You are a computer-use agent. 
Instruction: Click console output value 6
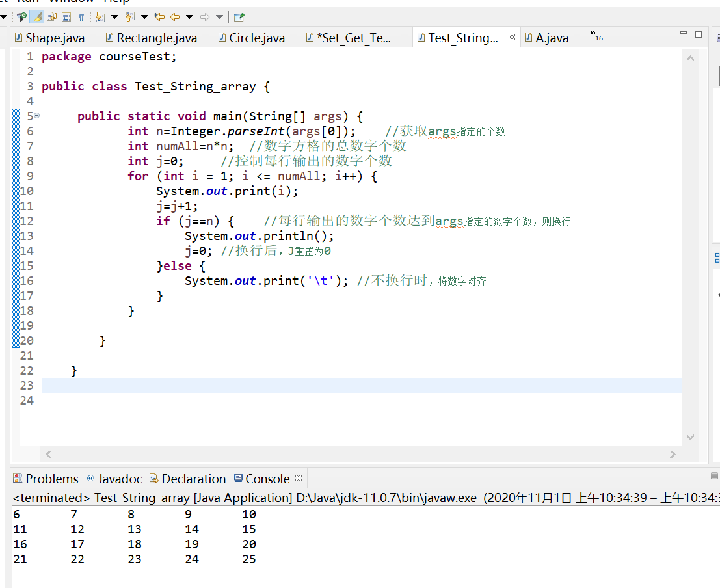click(x=16, y=514)
